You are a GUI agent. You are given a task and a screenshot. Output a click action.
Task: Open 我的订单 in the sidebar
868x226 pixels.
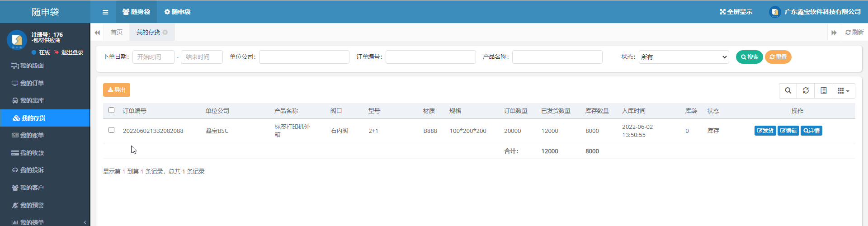click(x=45, y=83)
